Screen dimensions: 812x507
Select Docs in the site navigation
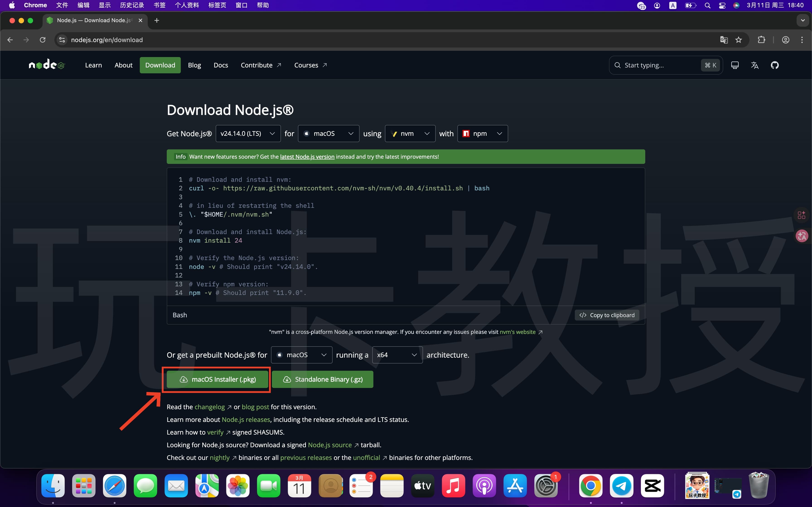[220, 65]
